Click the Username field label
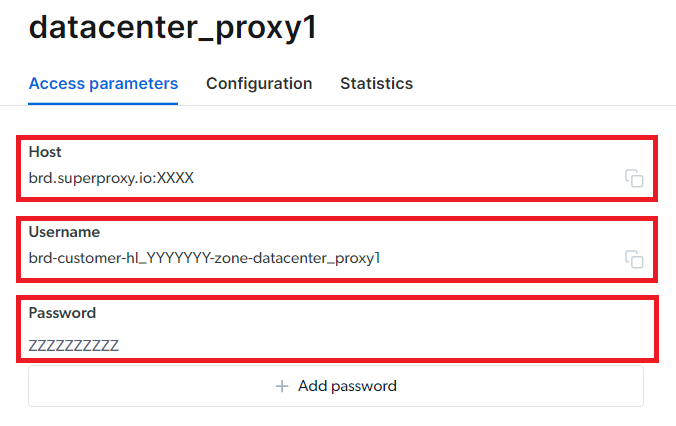Viewport: 676px width, 426px height. coord(64,232)
